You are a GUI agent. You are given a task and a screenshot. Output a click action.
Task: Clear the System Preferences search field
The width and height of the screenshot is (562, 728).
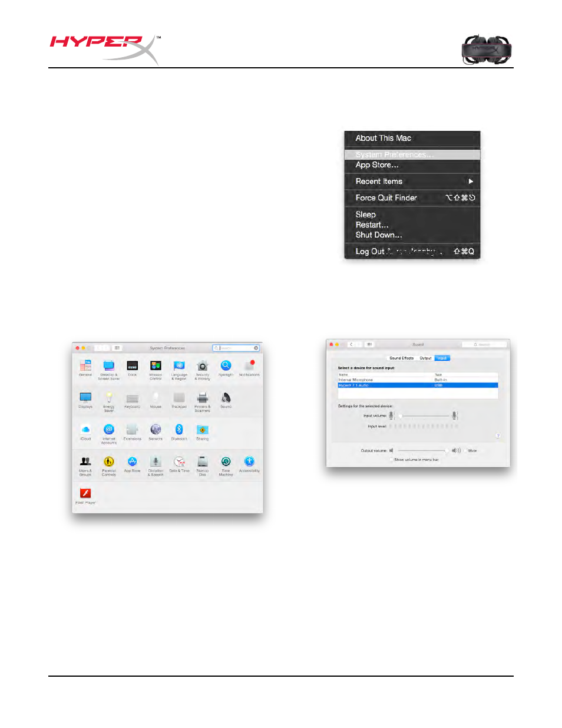[256, 348]
